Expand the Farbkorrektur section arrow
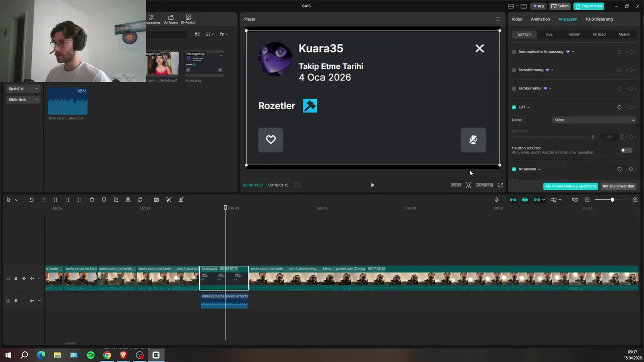 pos(550,88)
